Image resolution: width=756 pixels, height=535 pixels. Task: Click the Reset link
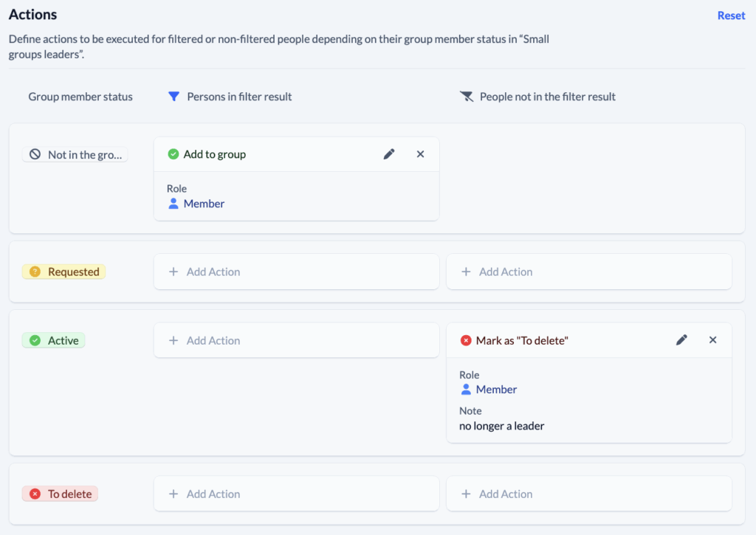pos(731,15)
